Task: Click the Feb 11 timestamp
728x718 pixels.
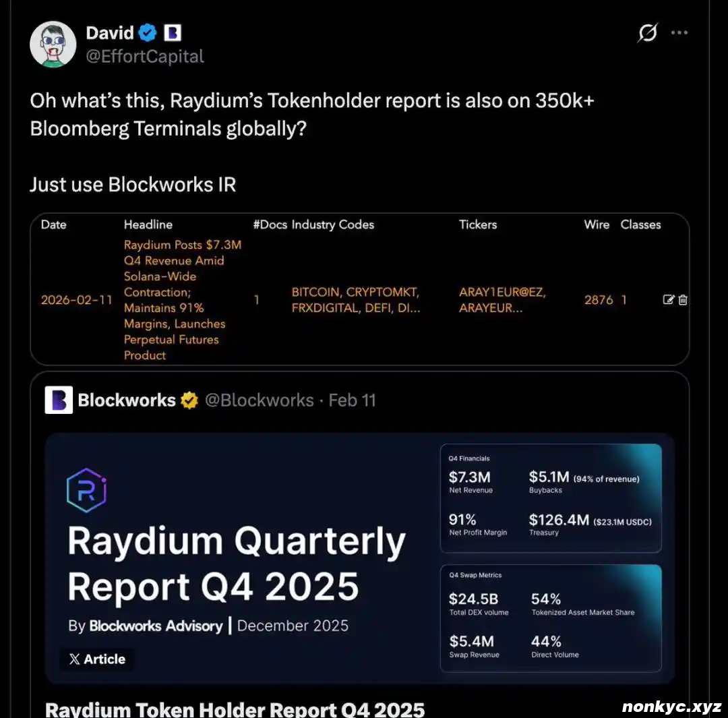Action: (x=352, y=400)
